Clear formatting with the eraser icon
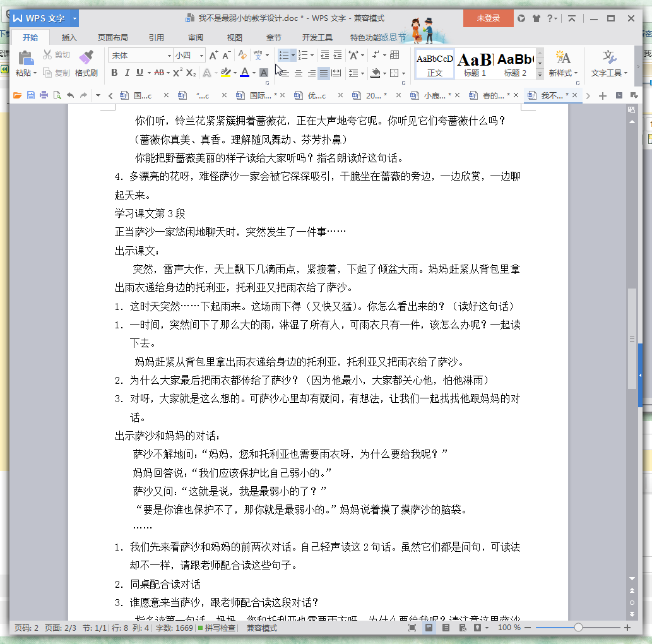The height and width of the screenshot is (644, 652). (x=242, y=55)
